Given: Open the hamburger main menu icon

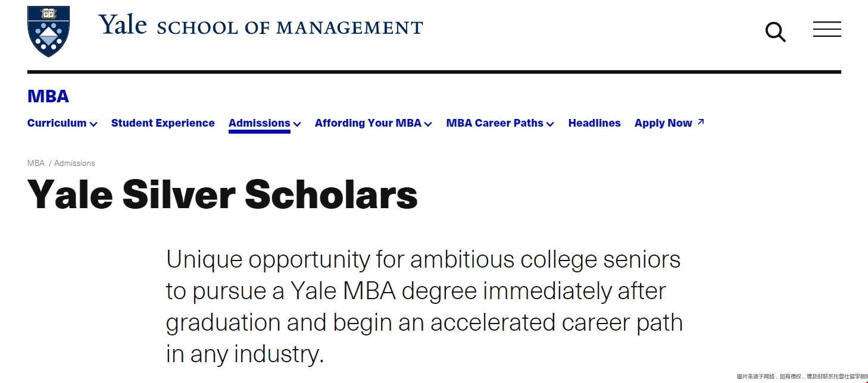Looking at the screenshot, I should pos(827,29).
